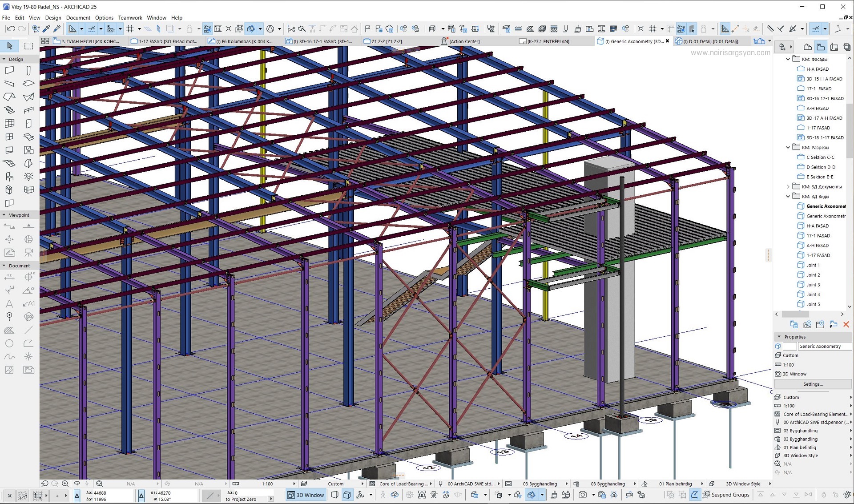The width and height of the screenshot is (854, 504).
Task: Click the Settings... button in Properties
Action: [813, 384]
